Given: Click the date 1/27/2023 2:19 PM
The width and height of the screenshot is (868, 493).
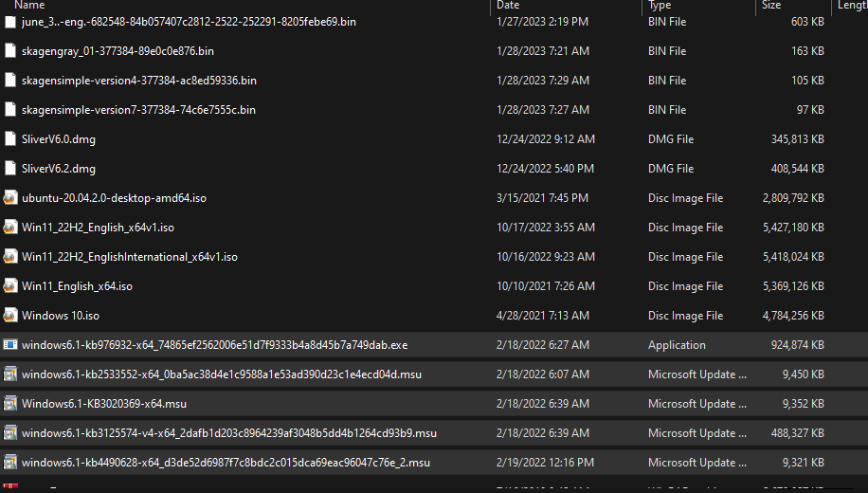Looking at the screenshot, I should click(x=542, y=22).
